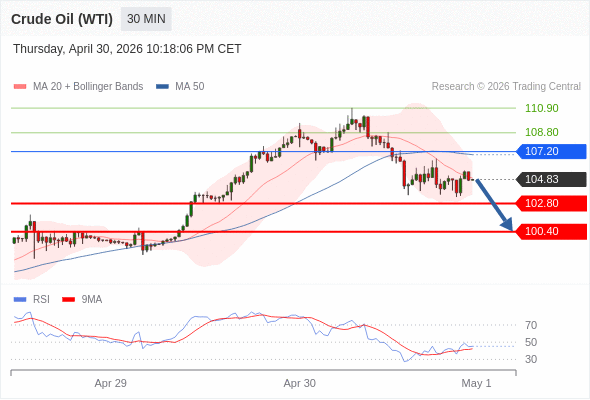The height and width of the screenshot is (400, 590).
Task: Click the Crude Oil (WTI) title
Action: 62,19
